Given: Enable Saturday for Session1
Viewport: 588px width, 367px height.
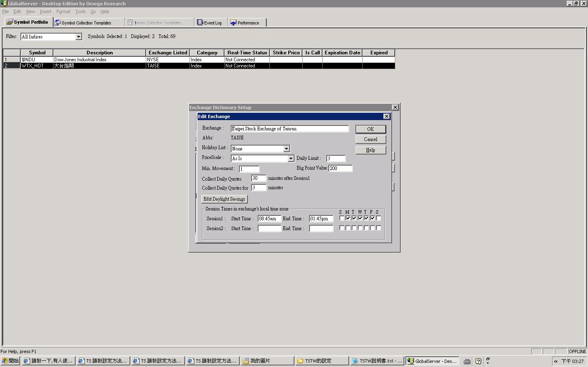Looking at the screenshot, I should point(379,218).
